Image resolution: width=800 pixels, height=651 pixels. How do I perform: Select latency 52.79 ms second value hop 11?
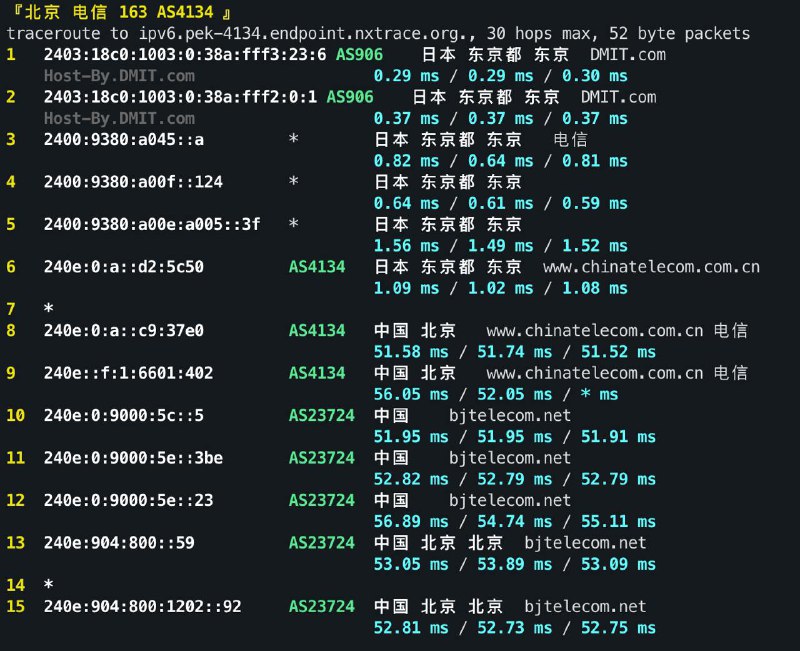(x=514, y=479)
